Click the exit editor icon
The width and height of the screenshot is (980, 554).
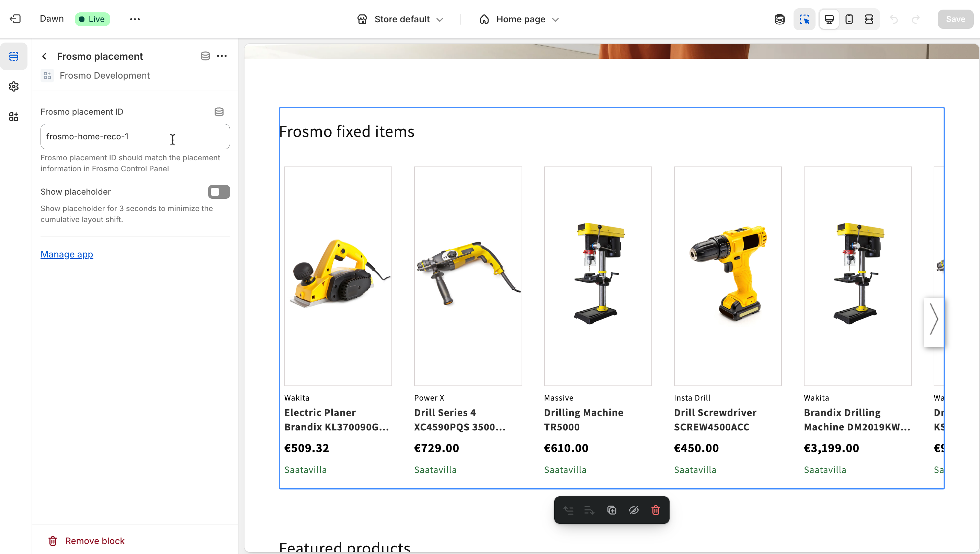(15, 19)
